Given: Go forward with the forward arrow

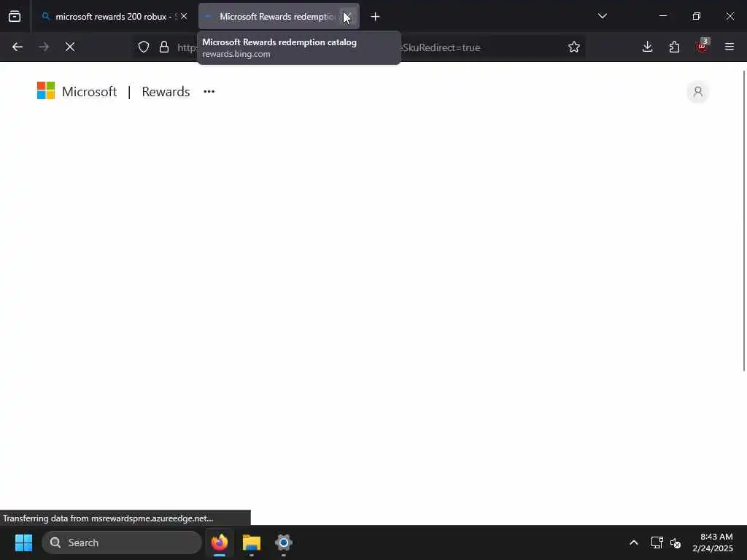Looking at the screenshot, I should coord(44,47).
